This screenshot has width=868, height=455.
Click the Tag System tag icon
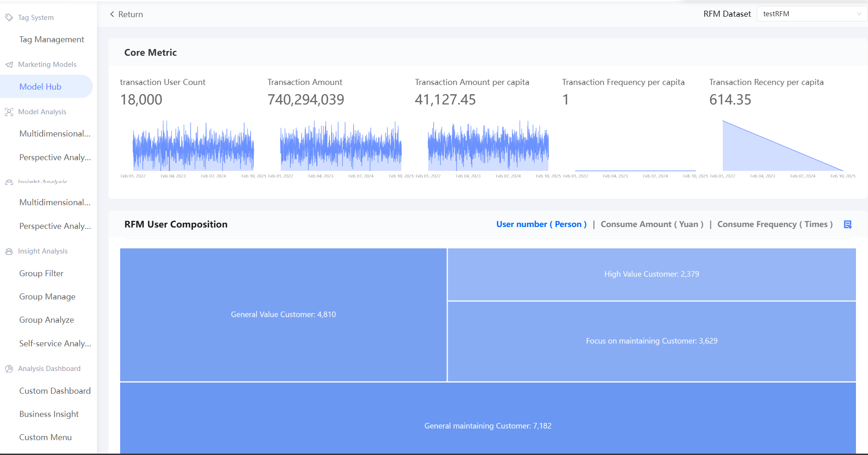9,18
